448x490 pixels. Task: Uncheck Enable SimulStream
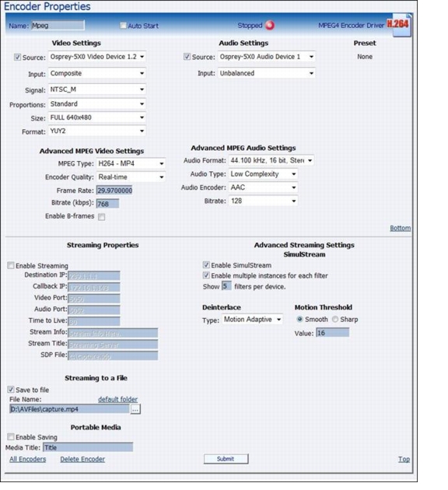[206, 265]
